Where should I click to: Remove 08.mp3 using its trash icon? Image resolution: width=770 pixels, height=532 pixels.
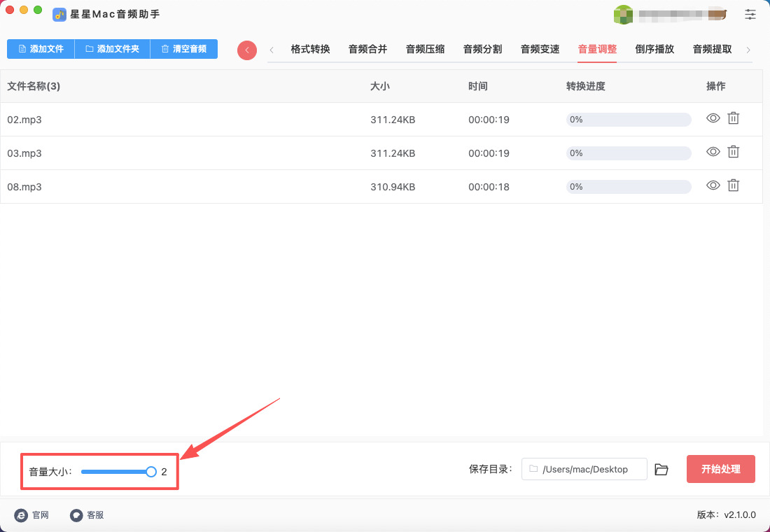[733, 185]
